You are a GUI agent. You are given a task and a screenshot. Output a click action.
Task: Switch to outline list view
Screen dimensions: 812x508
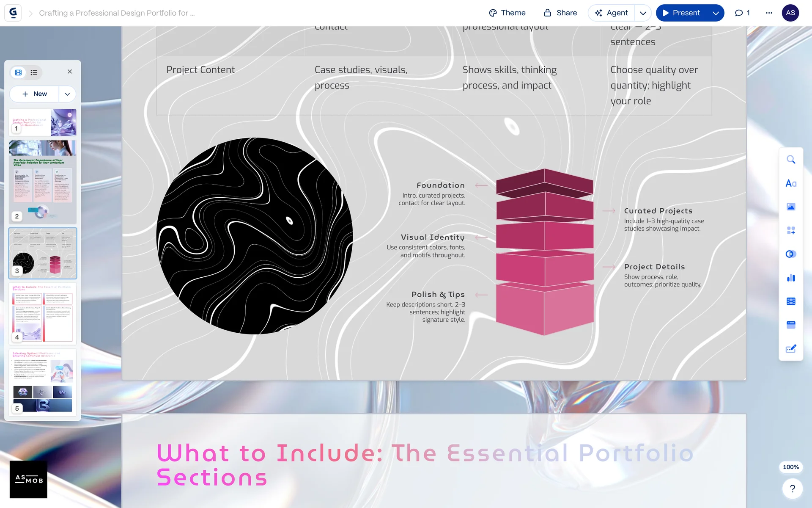point(34,72)
